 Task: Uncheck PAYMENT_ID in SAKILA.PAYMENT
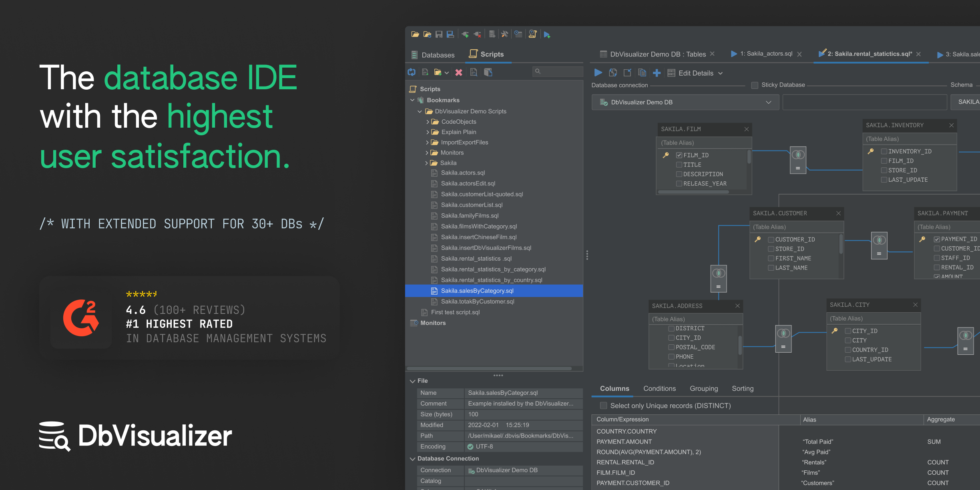coord(937,239)
